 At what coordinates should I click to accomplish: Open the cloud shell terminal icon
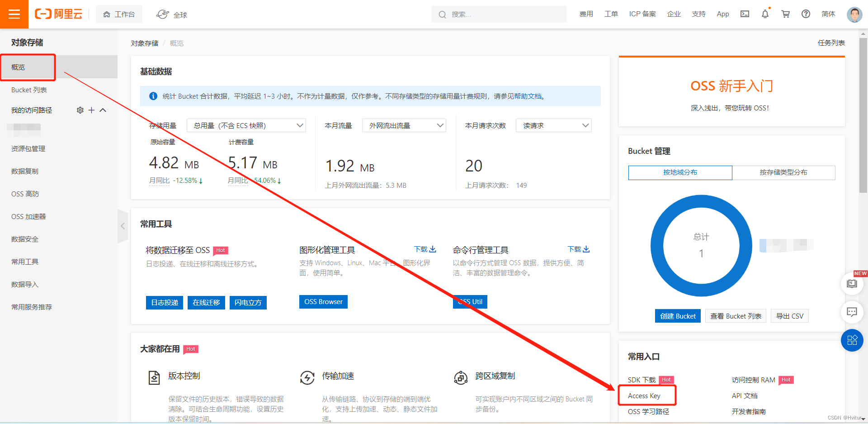745,14
